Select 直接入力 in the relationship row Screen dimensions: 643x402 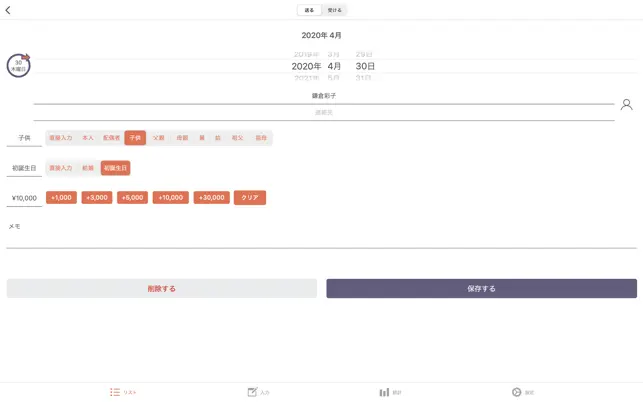(x=61, y=138)
